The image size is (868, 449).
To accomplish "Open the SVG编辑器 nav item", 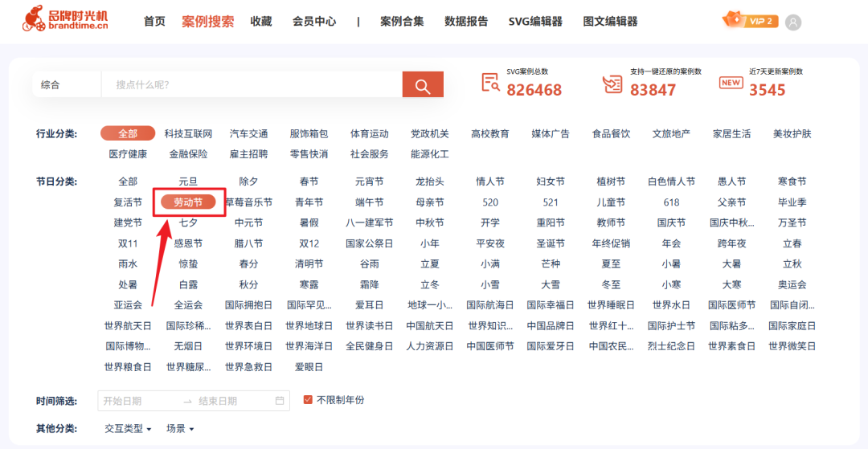I will point(535,22).
